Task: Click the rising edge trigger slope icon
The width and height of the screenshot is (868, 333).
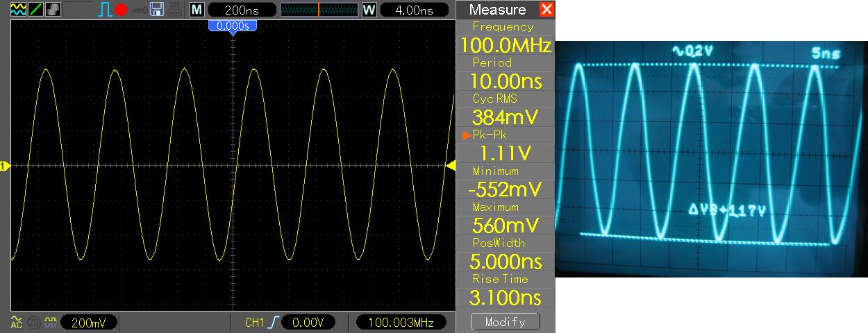Action: (274, 323)
